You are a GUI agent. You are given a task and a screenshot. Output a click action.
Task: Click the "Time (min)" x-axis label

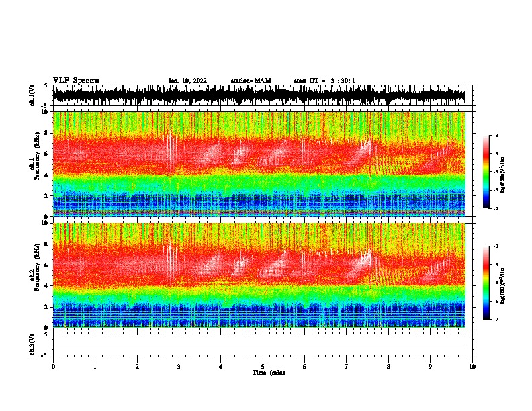pos(269,373)
